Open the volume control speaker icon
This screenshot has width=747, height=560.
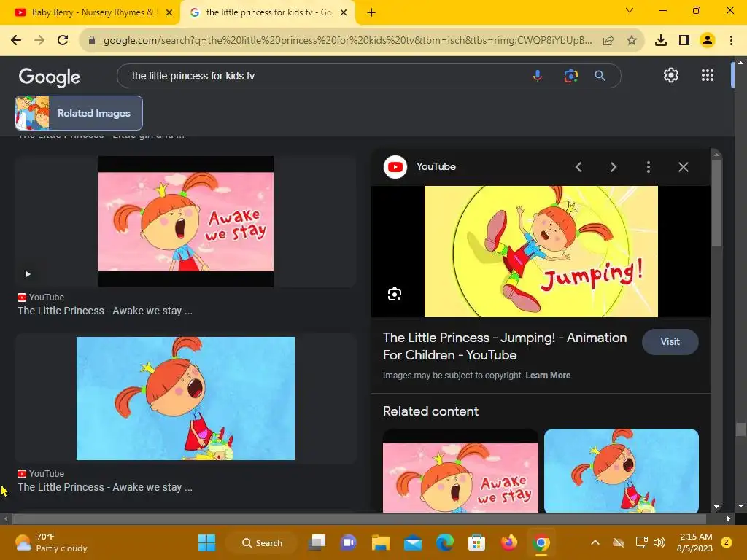tap(659, 542)
